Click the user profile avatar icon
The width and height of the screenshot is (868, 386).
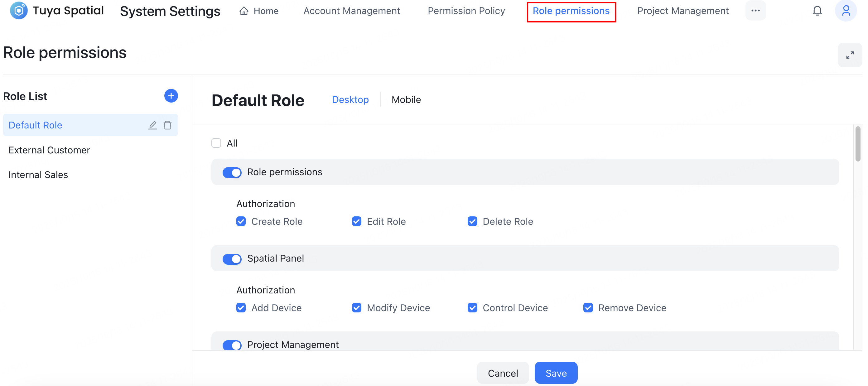[846, 10]
